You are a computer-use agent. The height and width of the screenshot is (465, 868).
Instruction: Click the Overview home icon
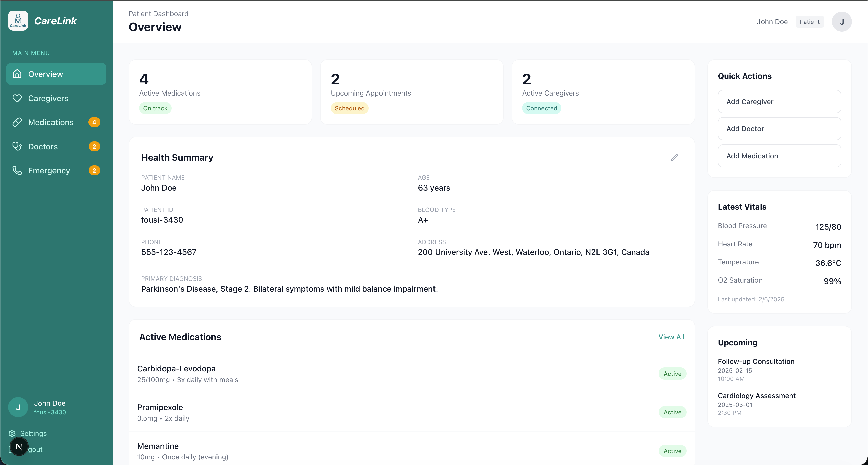pyautogui.click(x=17, y=74)
